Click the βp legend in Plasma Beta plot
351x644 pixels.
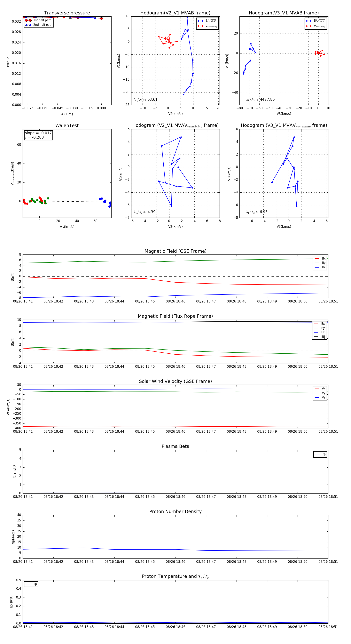click(320, 454)
